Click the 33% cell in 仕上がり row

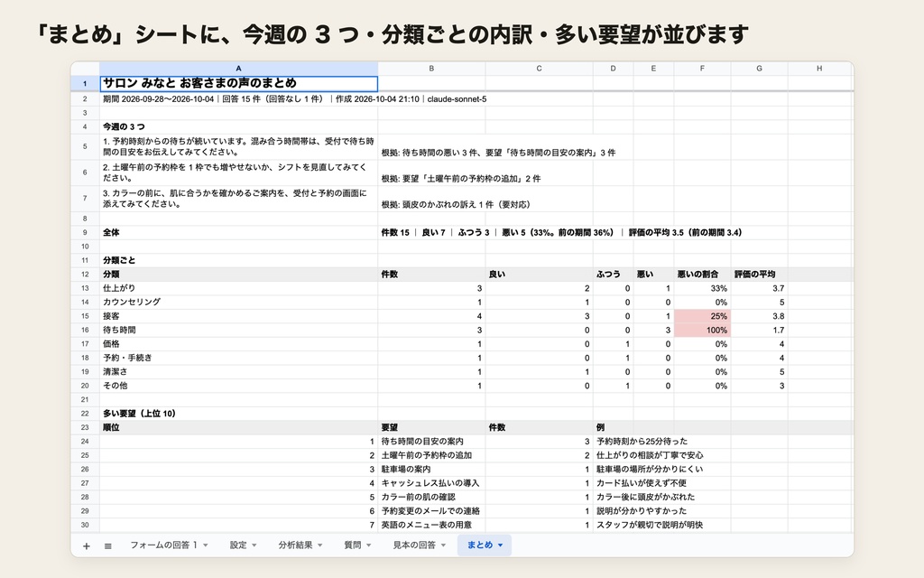[x=702, y=288]
